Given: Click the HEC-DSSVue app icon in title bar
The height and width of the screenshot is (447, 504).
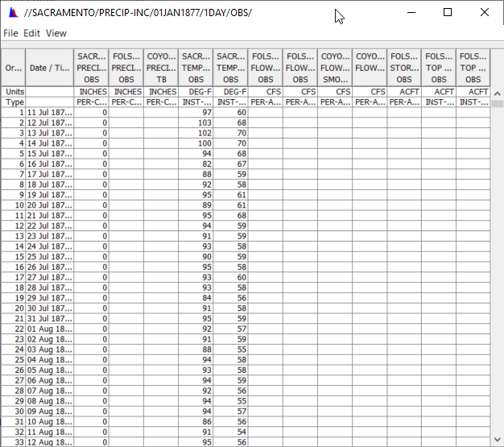Looking at the screenshot, I should [12, 14].
